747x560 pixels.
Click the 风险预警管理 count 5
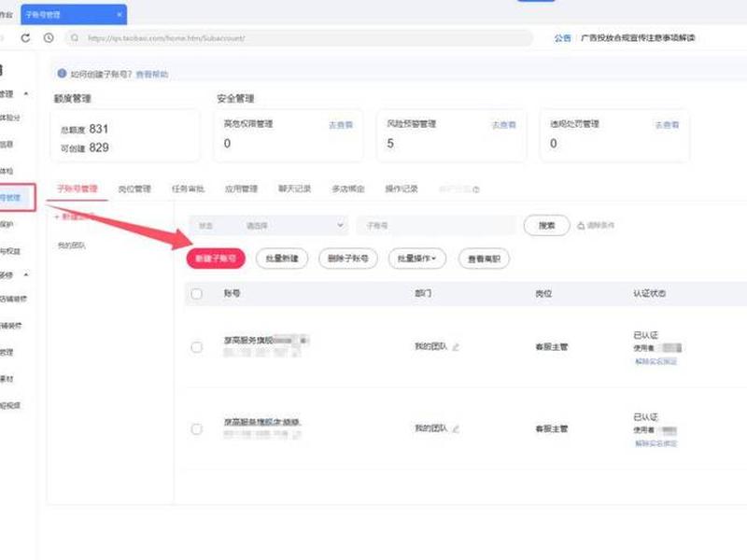coord(390,144)
